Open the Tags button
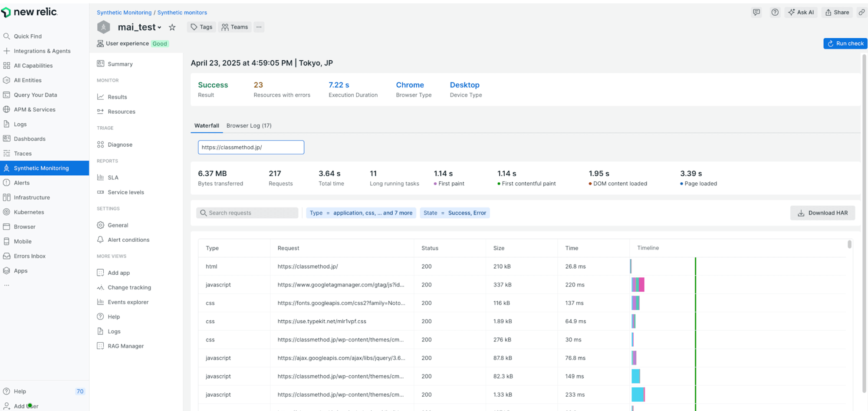This screenshot has width=868, height=411. (201, 27)
